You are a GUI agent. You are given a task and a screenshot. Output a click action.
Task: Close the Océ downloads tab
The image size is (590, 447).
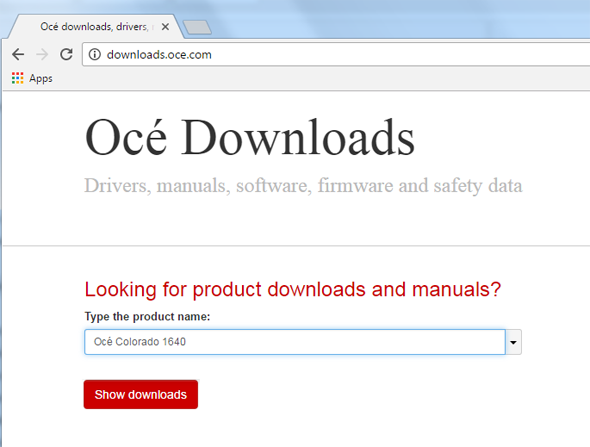(165, 27)
